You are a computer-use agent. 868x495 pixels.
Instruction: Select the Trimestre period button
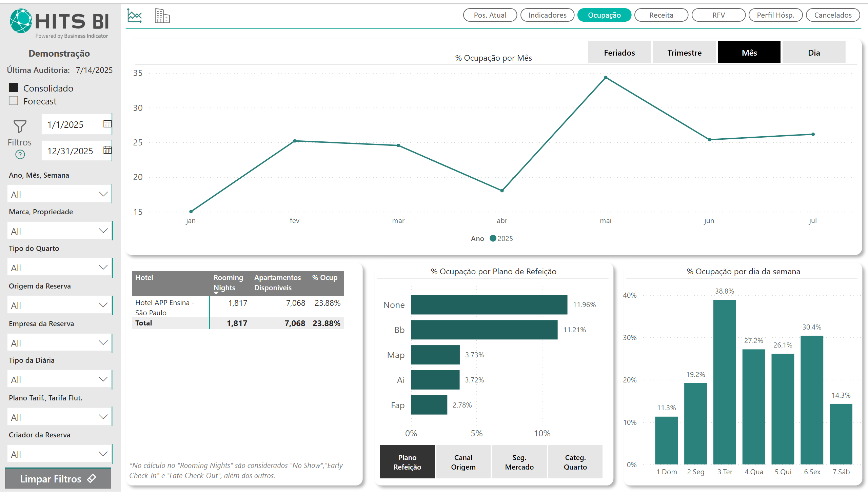[x=684, y=53]
